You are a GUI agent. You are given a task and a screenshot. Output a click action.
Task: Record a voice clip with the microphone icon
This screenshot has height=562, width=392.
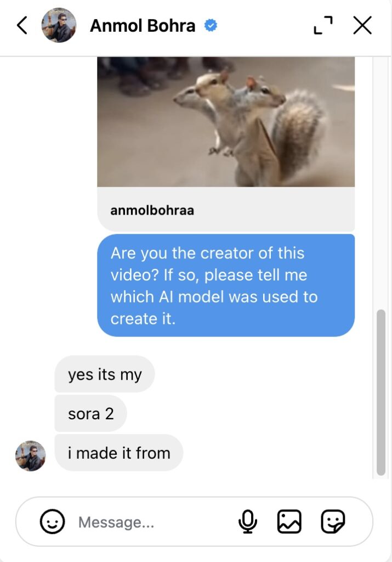tap(248, 521)
